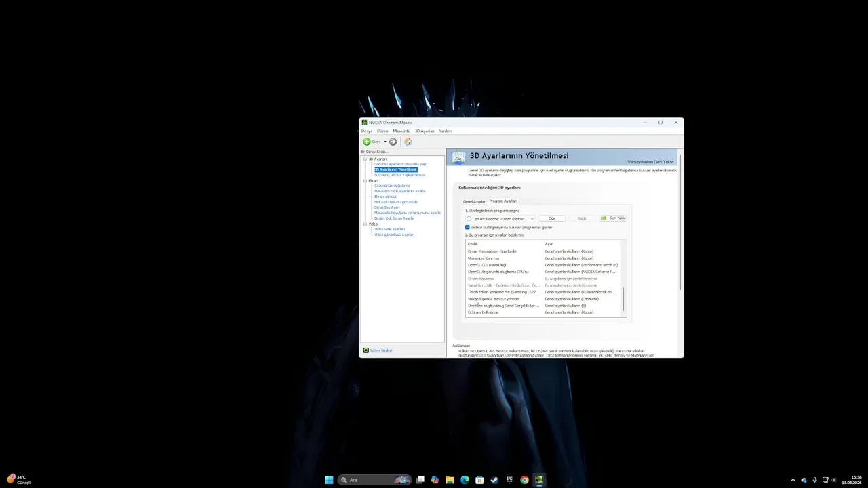Click the 3D settings header image icon
Screen dimensions: 868x488
pyautogui.click(x=458, y=157)
